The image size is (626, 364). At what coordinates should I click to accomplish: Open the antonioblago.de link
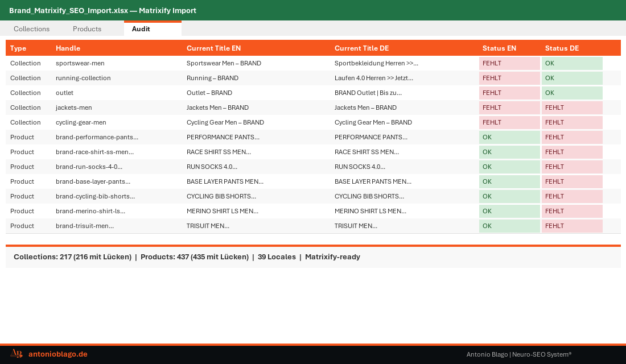coord(57,354)
